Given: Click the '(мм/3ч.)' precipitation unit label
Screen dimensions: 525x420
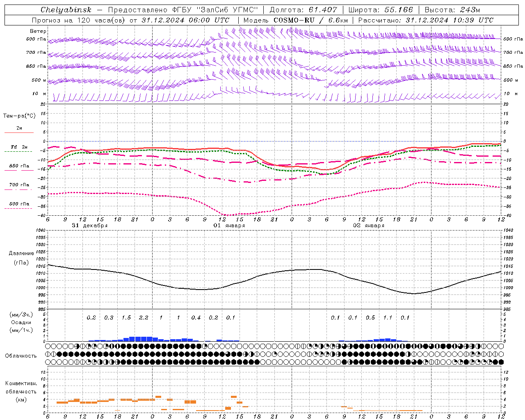Looking at the screenshot, I should (x=21, y=315).
